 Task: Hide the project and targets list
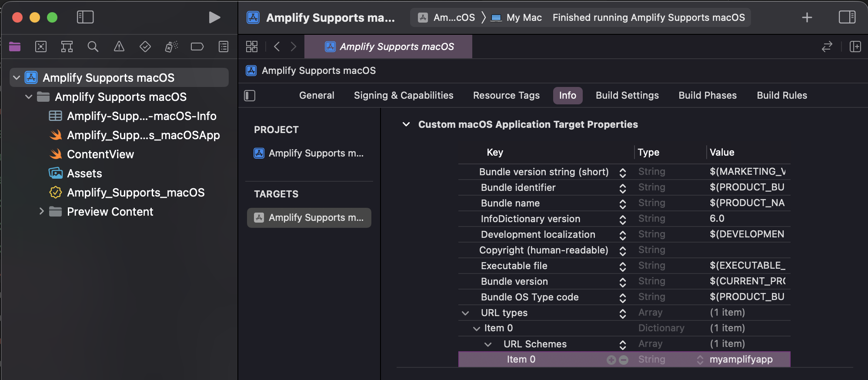click(x=250, y=96)
